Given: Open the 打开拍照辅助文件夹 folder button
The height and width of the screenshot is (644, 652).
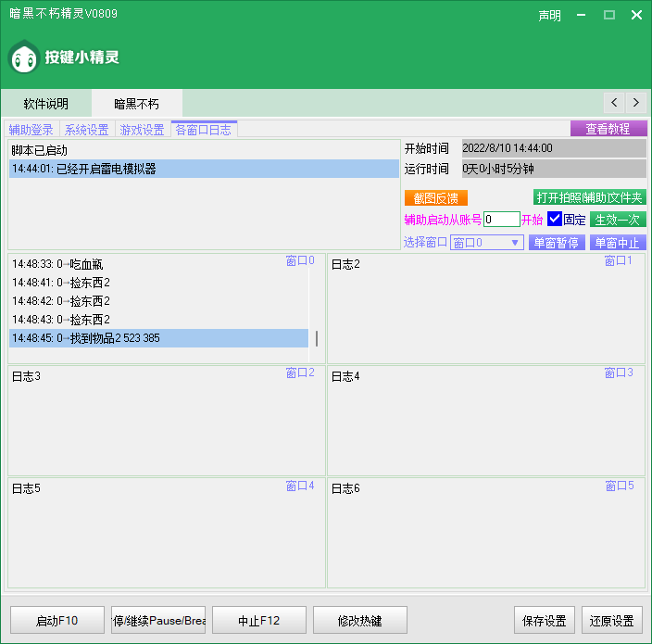Looking at the screenshot, I should pyautogui.click(x=589, y=197).
